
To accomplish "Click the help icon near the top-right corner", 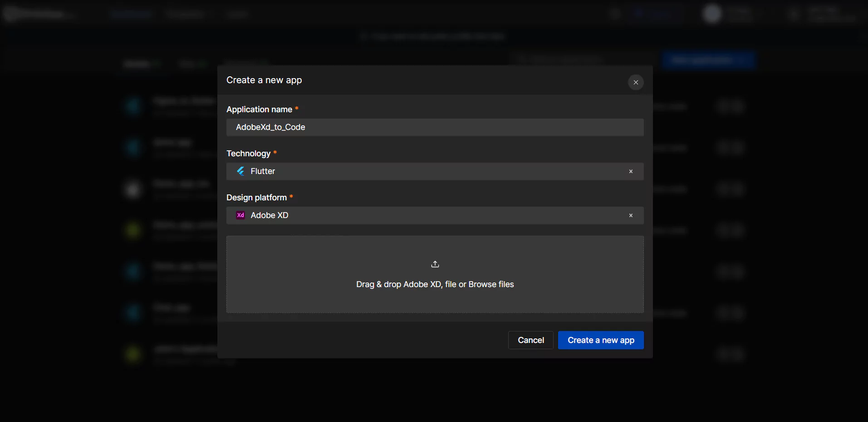I will point(793,14).
